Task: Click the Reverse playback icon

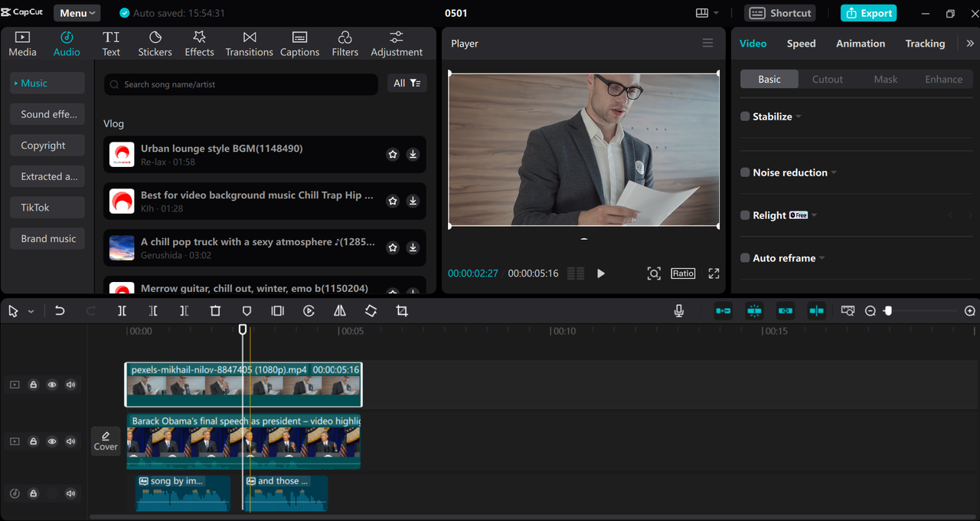Action: (309, 311)
